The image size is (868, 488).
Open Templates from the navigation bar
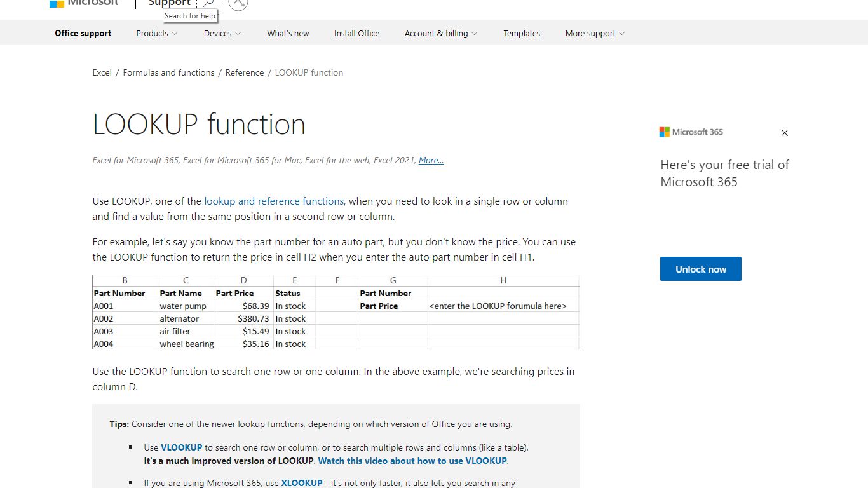(522, 34)
